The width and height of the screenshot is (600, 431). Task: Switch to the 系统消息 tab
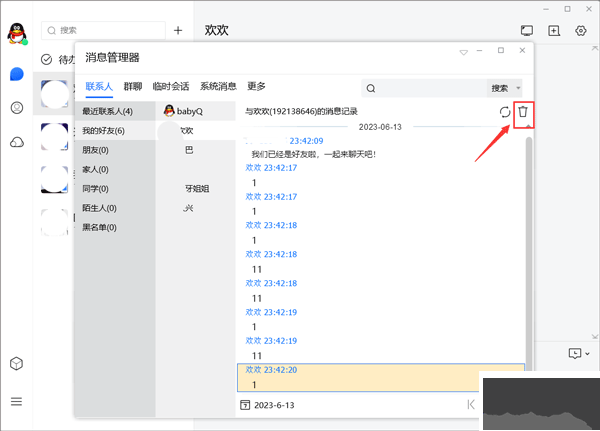pyautogui.click(x=219, y=87)
